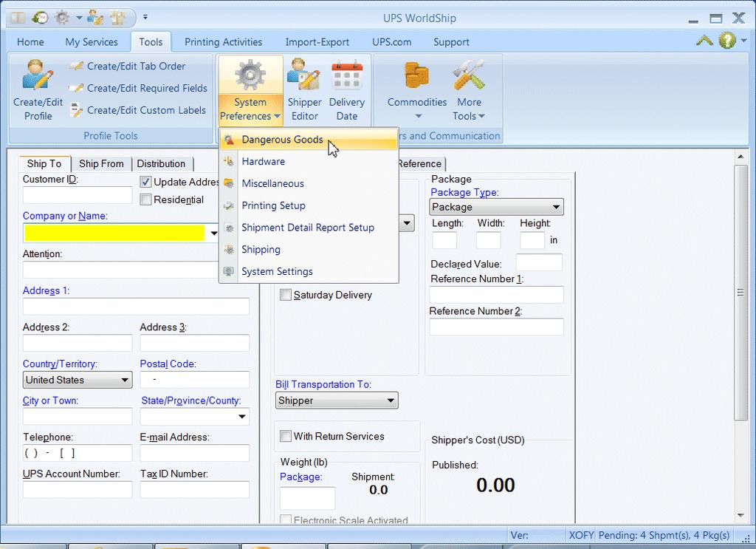Screen dimensions: 756x549
Task: Click the Create/Edit Custom Labels icon
Action: (x=76, y=110)
